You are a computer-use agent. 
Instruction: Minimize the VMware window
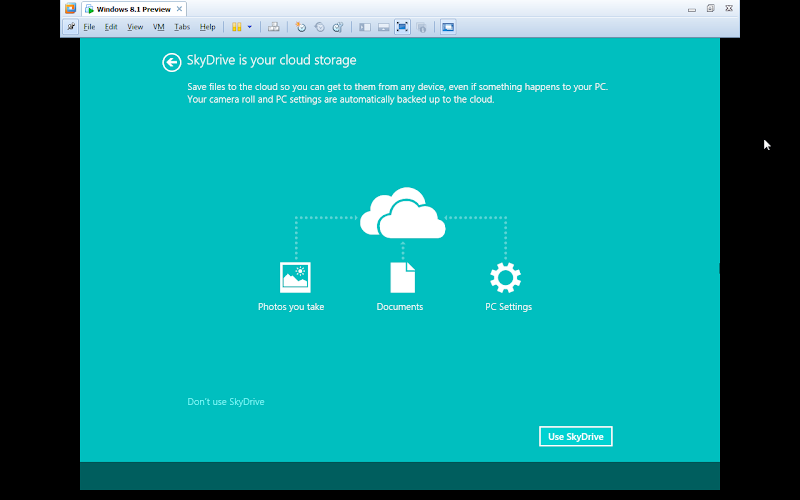(691, 9)
